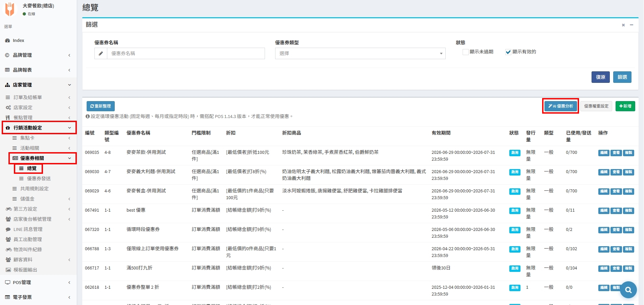Click the 員工出勤管理 users icon
644x305 pixels.
click(8, 239)
